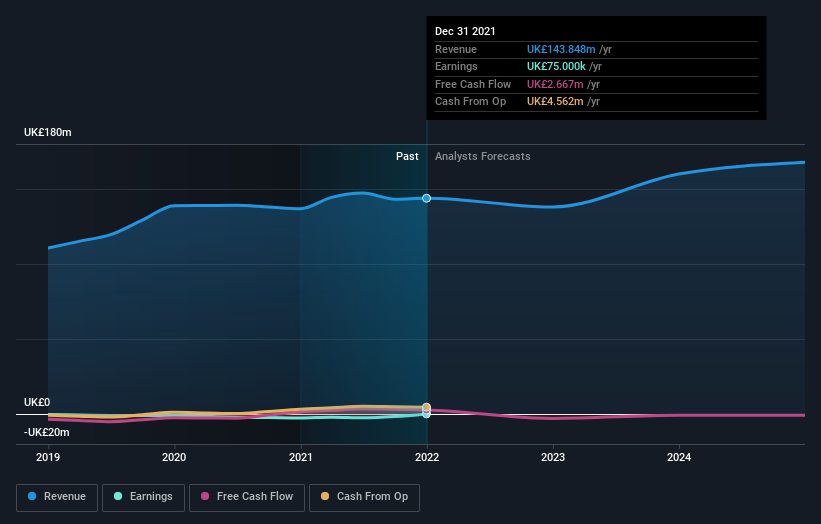This screenshot has height=524, width=821.
Task: Click the Analysts Forecasts label
Action: (482, 157)
